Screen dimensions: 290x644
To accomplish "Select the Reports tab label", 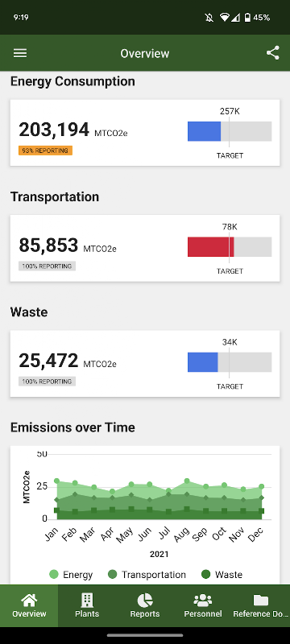I will pos(144,614).
